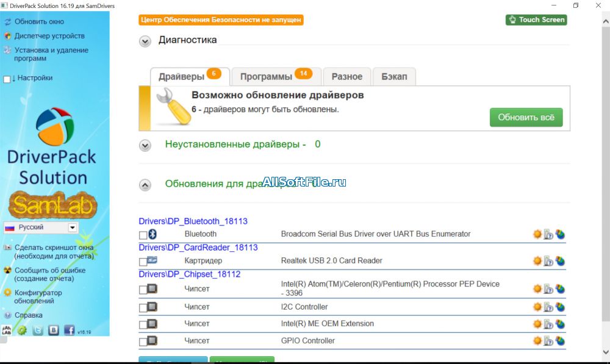Click the globe icon for Intel ME OEM Extension
The image size is (610, 364).
pos(560,324)
